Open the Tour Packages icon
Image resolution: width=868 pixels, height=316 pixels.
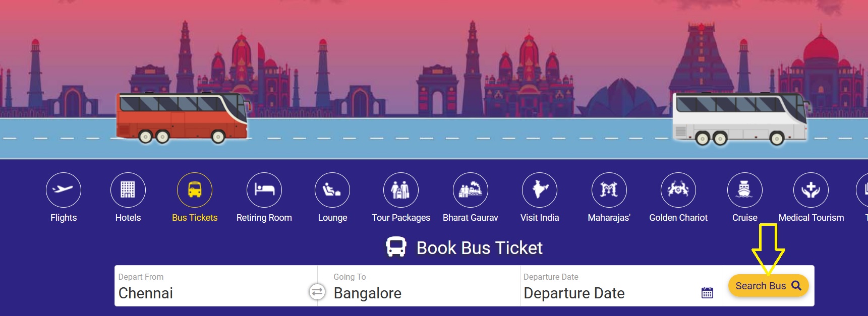click(x=401, y=190)
